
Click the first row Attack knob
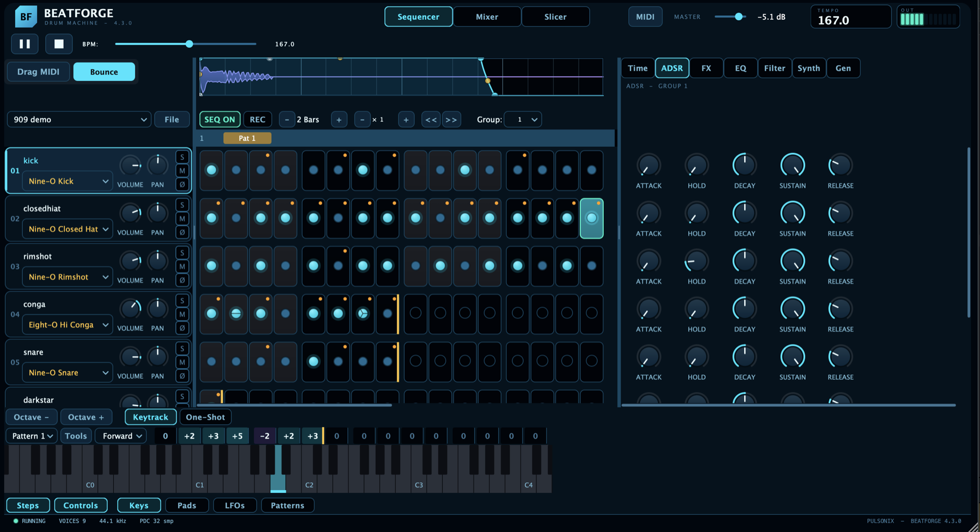pyautogui.click(x=648, y=165)
